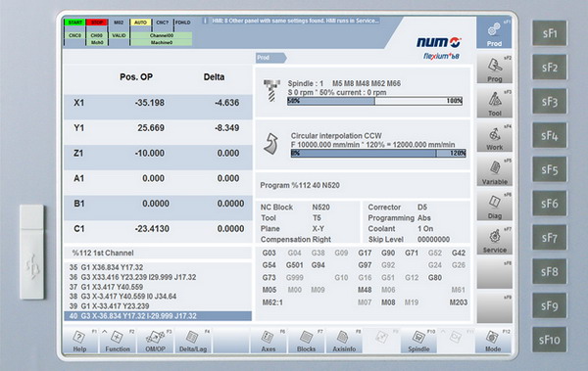Click the Help icon F1
The width and height of the screenshot is (588, 371).
(x=79, y=341)
